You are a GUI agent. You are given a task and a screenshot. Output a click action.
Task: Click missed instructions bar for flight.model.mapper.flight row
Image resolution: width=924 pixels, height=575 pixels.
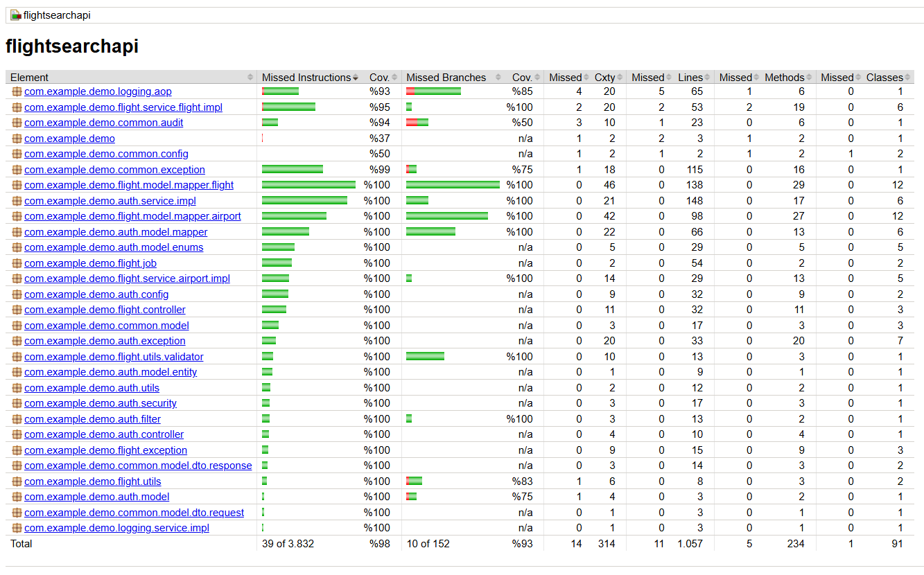click(308, 185)
